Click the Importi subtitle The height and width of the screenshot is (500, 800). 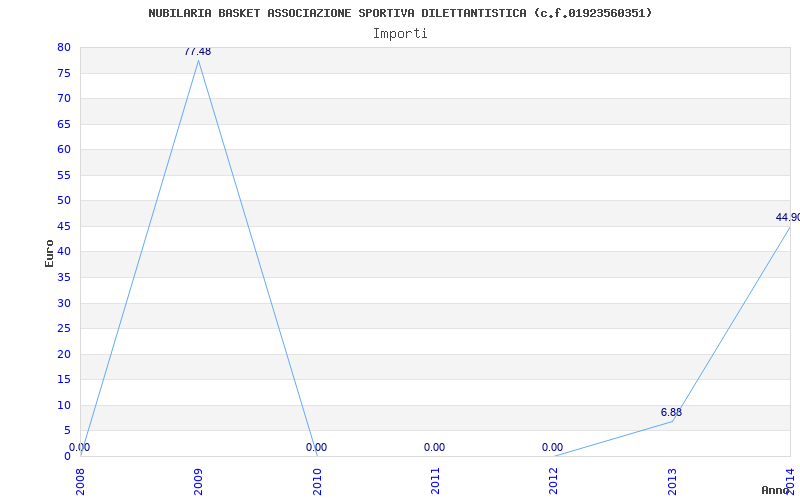(400, 34)
